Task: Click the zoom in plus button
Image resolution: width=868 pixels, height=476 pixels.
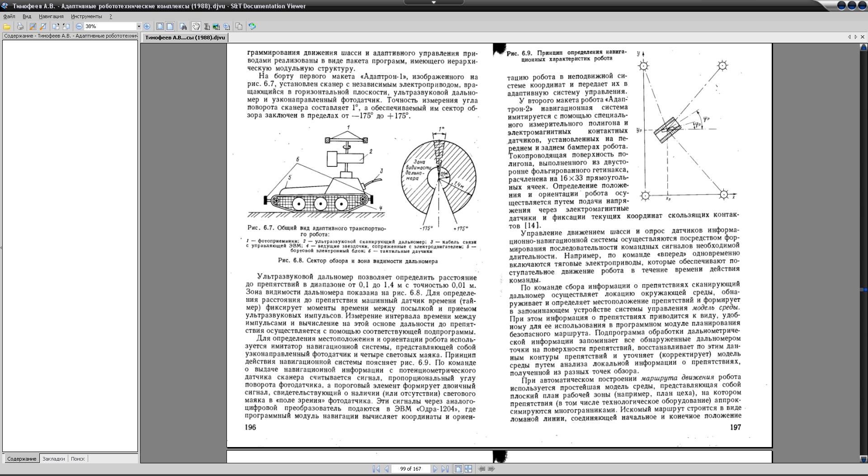Action: tap(147, 27)
